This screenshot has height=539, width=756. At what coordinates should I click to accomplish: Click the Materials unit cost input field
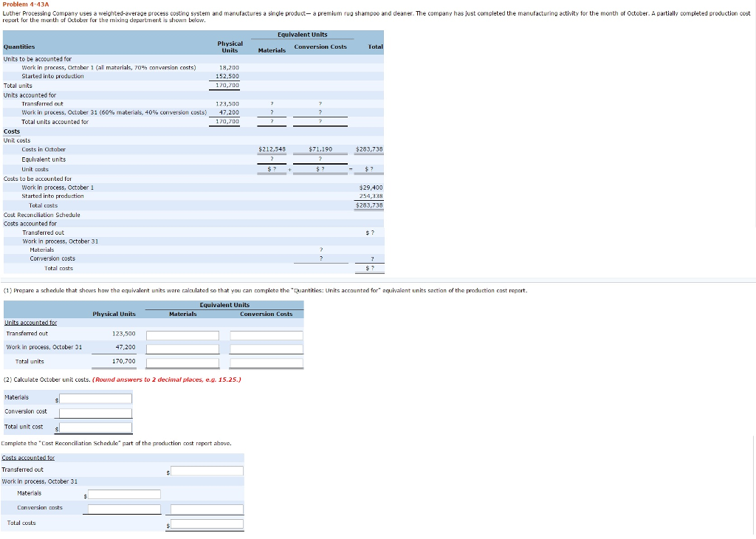pyautogui.click(x=95, y=399)
